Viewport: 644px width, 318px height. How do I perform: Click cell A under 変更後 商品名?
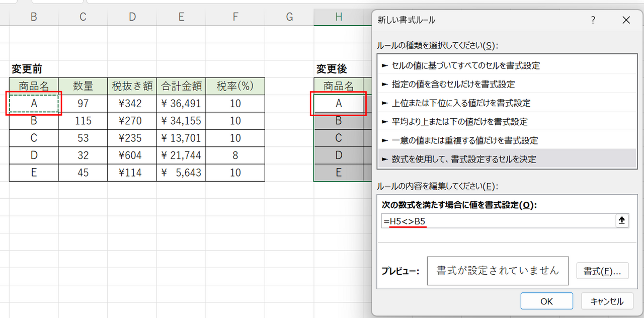coord(339,104)
